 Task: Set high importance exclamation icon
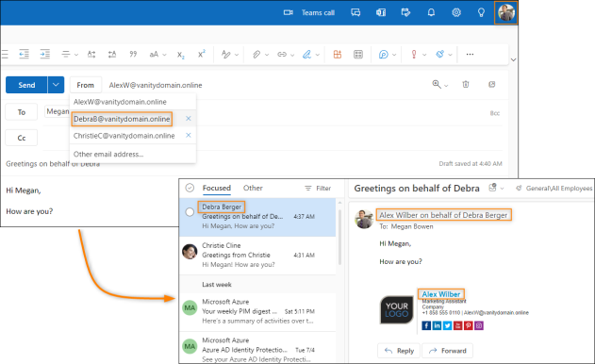[x=414, y=55]
